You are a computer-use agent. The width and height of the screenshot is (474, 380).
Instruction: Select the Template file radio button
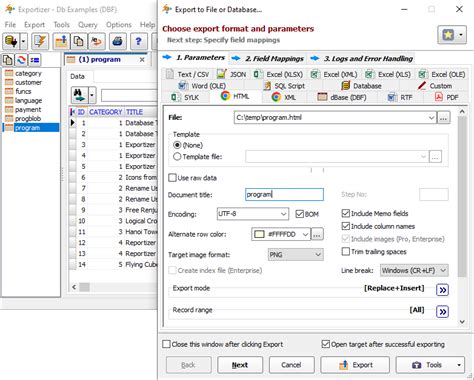click(177, 156)
